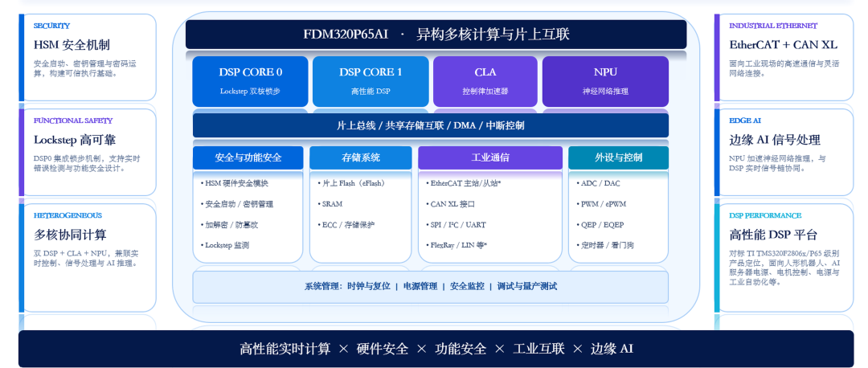Select the 存储系统 header

pos(360,157)
